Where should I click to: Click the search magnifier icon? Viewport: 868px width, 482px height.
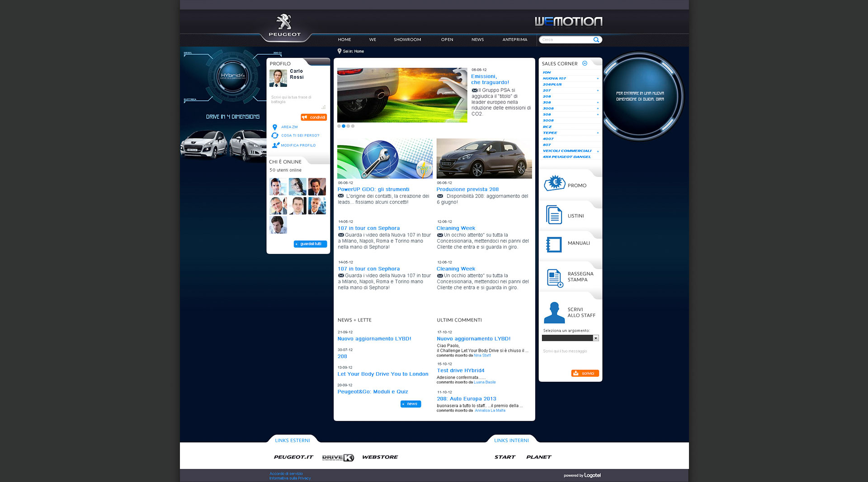click(596, 40)
